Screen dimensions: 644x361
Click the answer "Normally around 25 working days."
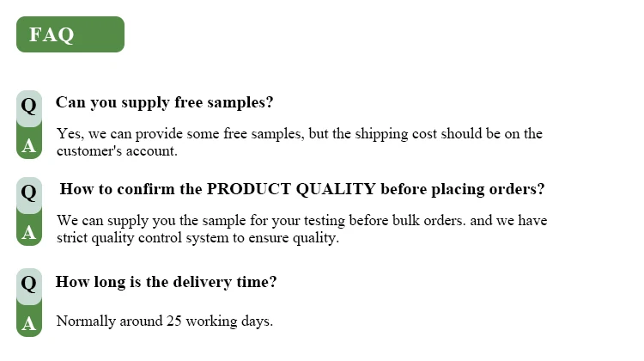[165, 321]
